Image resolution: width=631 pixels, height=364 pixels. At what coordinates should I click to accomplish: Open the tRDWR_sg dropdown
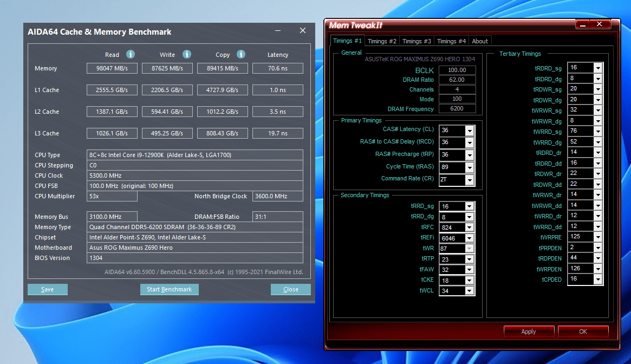[x=598, y=89]
